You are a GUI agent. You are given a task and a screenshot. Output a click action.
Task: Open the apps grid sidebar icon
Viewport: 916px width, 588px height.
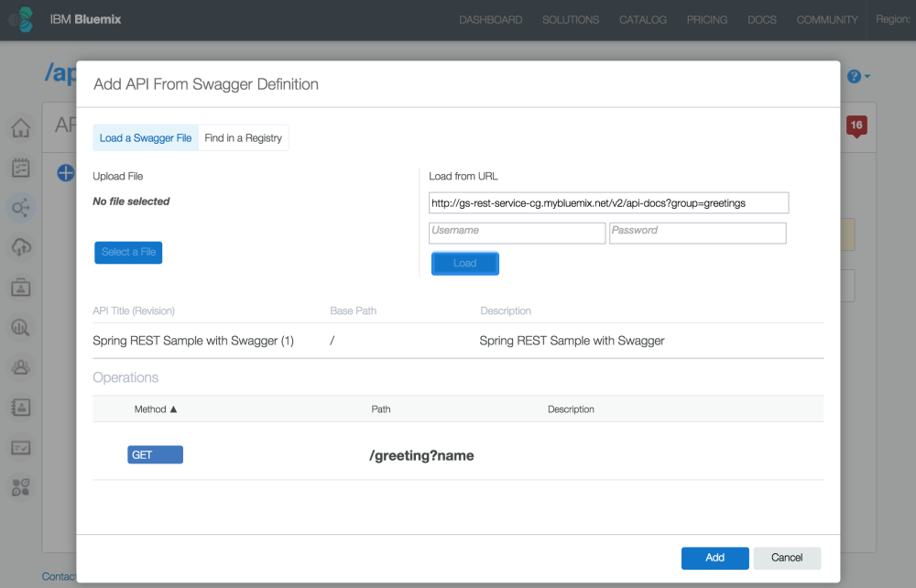click(x=21, y=487)
